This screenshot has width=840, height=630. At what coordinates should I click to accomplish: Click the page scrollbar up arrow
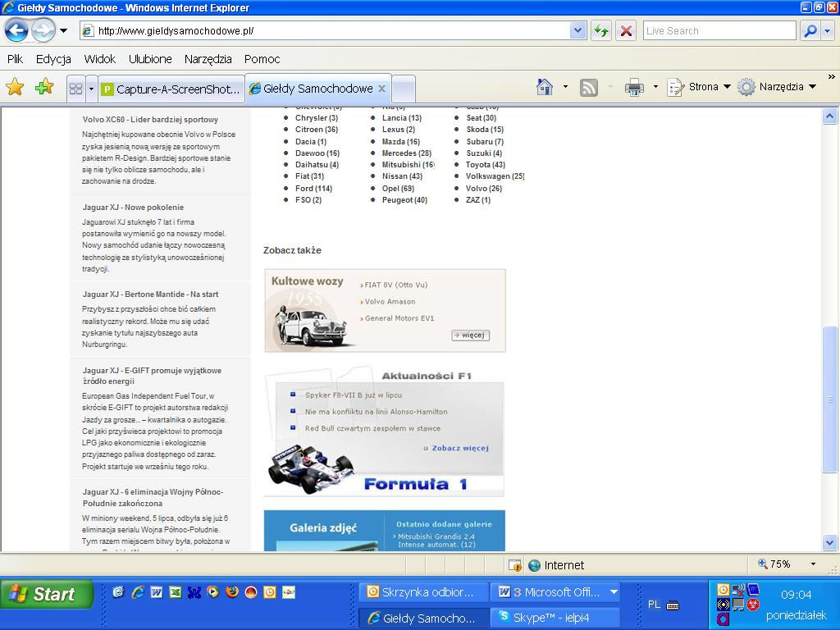pyautogui.click(x=829, y=116)
